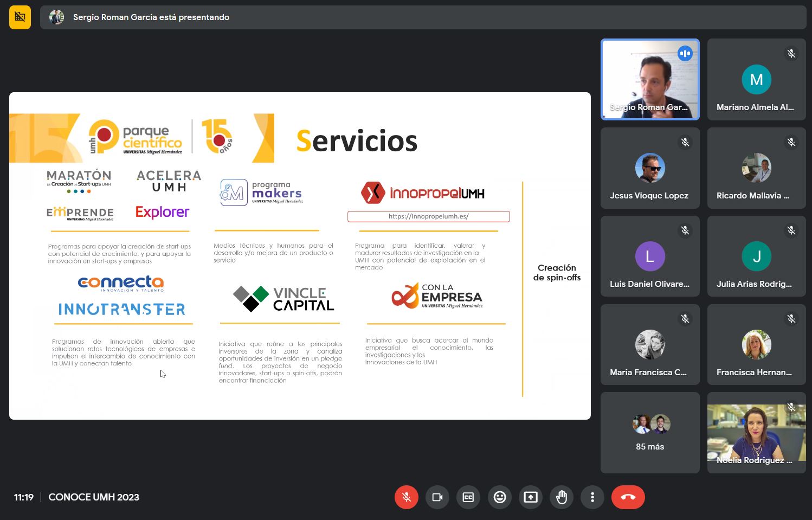The width and height of the screenshot is (812, 520).
Task: Click the present screen (share) icon
Action: point(531,497)
